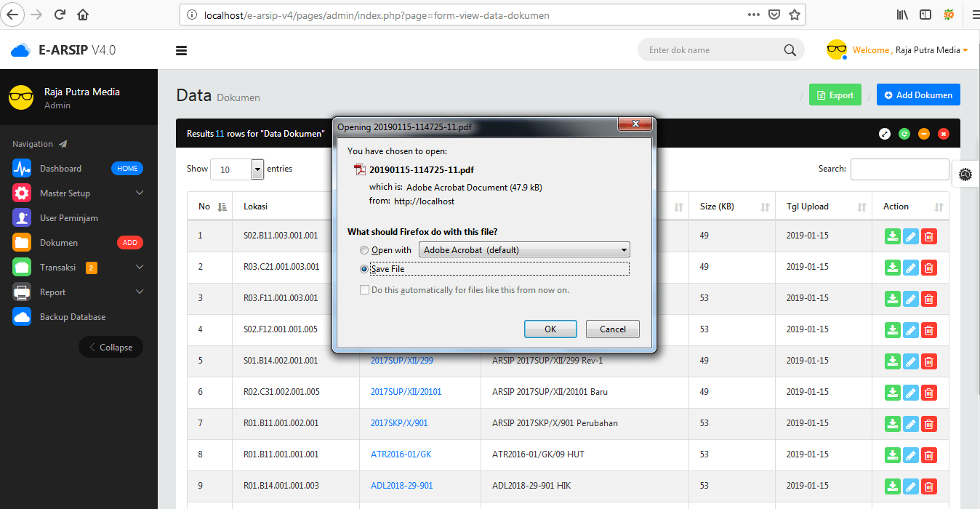Download the document in row 1

(x=892, y=236)
